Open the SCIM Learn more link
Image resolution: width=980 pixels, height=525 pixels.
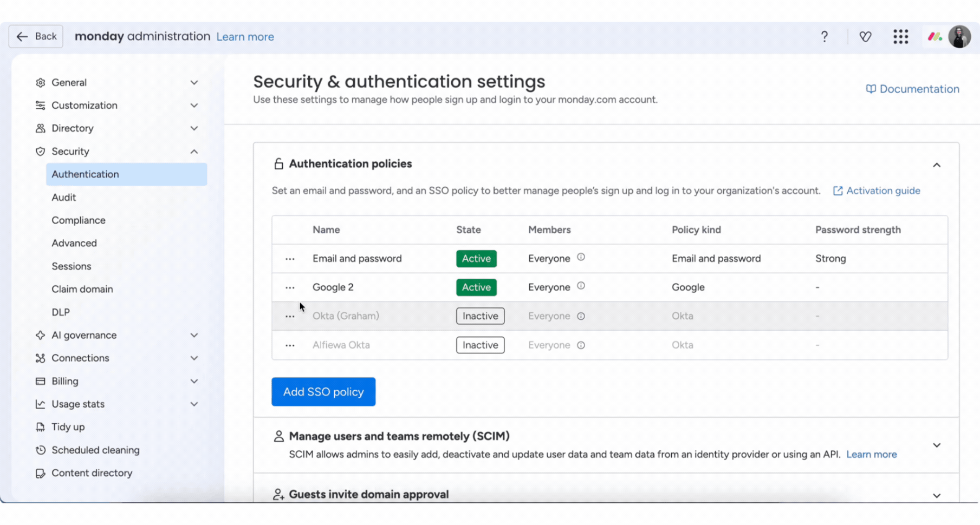[871, 454]
